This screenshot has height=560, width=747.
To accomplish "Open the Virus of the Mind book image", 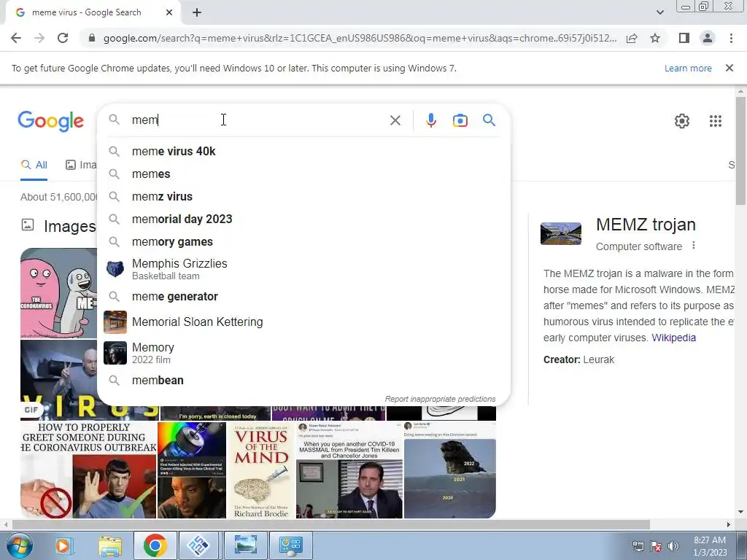I will 261,470.
